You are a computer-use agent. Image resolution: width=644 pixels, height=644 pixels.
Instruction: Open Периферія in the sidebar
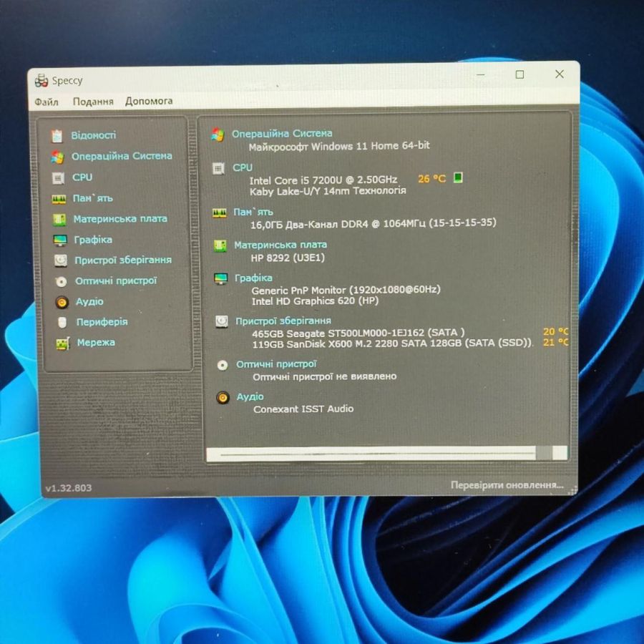(x=102, y=321)
